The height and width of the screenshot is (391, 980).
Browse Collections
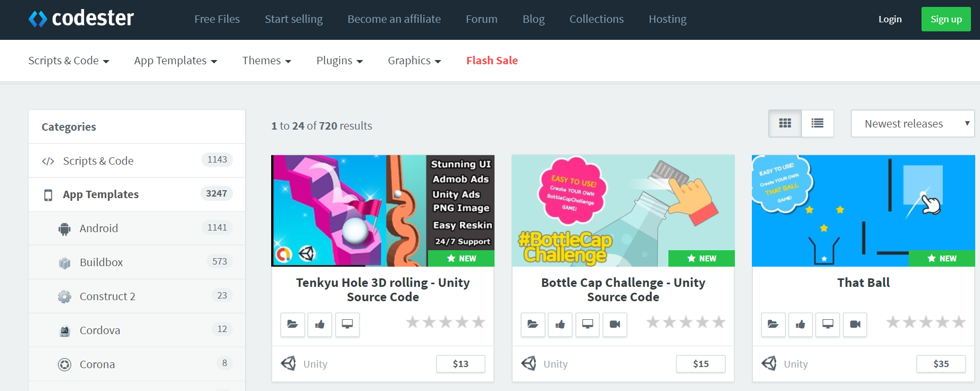597,19
